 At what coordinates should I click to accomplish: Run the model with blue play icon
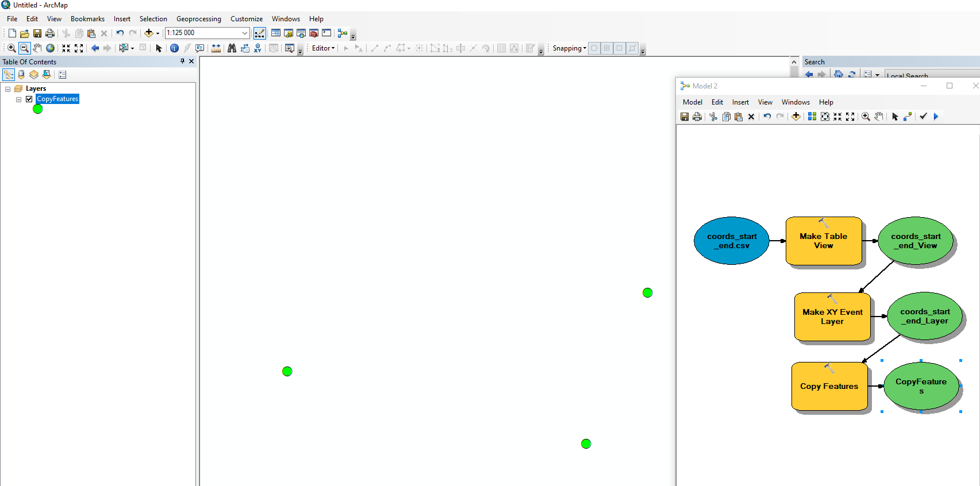(936, 117)
